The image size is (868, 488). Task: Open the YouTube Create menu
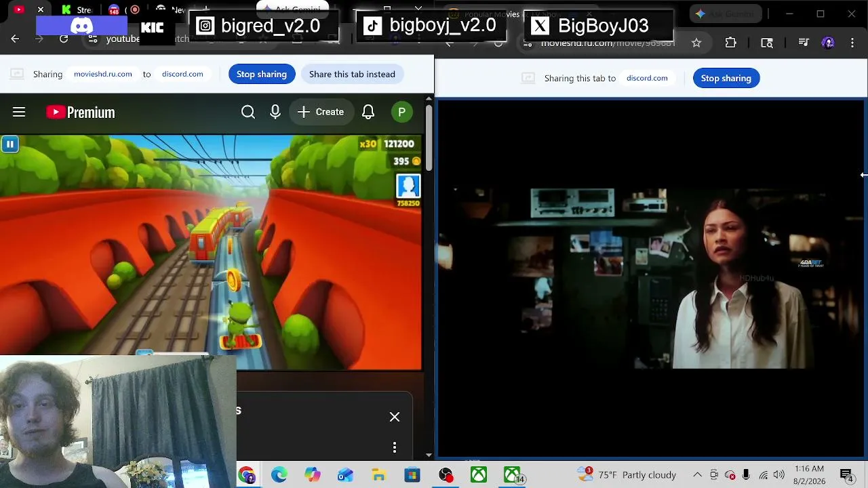[x=321, y=112]
